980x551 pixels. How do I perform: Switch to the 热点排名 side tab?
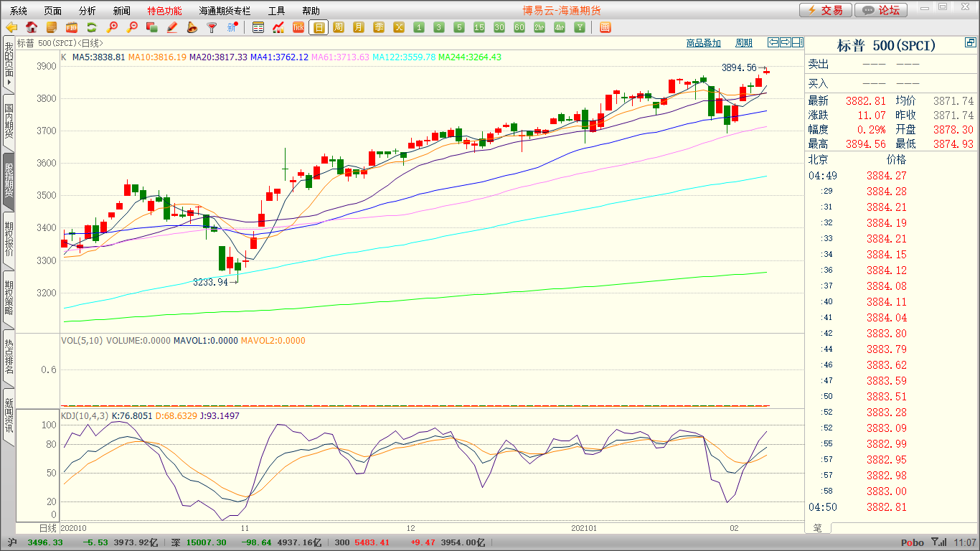(9, 357)
